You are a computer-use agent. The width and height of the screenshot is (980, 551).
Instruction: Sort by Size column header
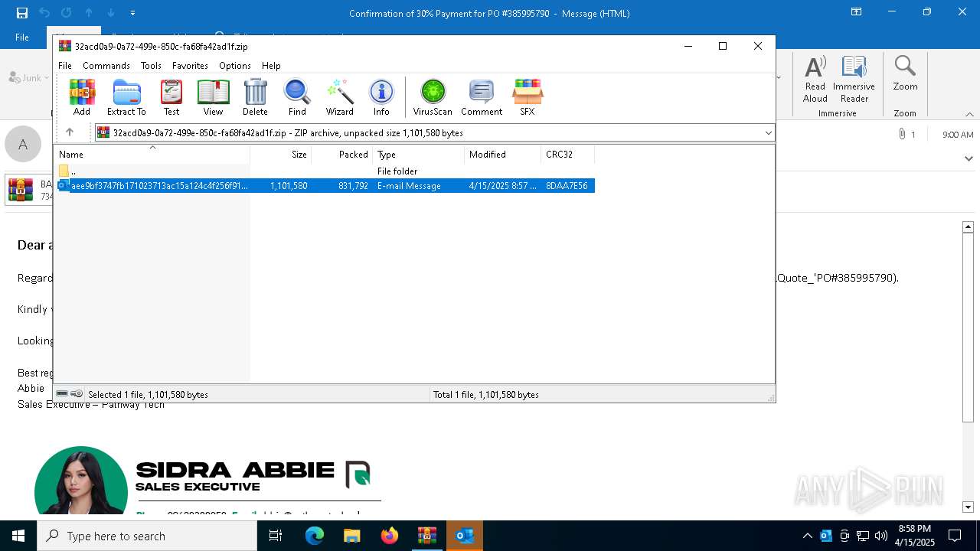(281, 154)
